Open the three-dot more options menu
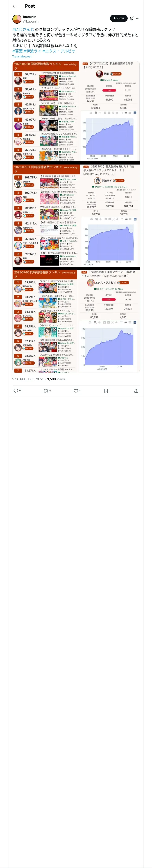This screenshot has width=152, height=868. [x=138, y=18]
